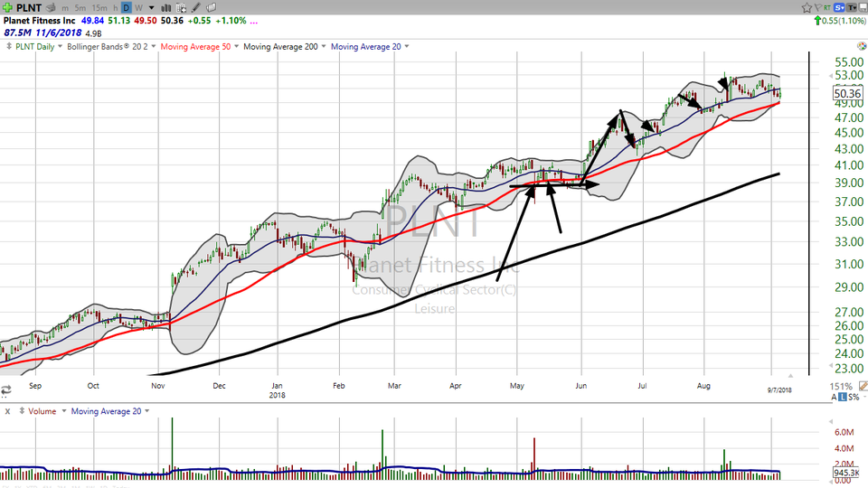Close the Volume pane with the x

[x=7, y=411]
